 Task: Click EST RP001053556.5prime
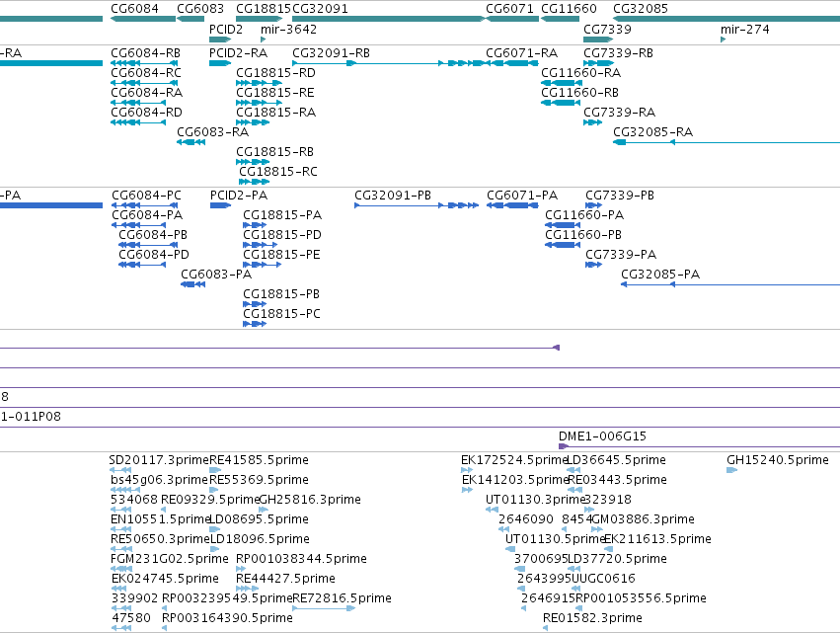point(641,598)
